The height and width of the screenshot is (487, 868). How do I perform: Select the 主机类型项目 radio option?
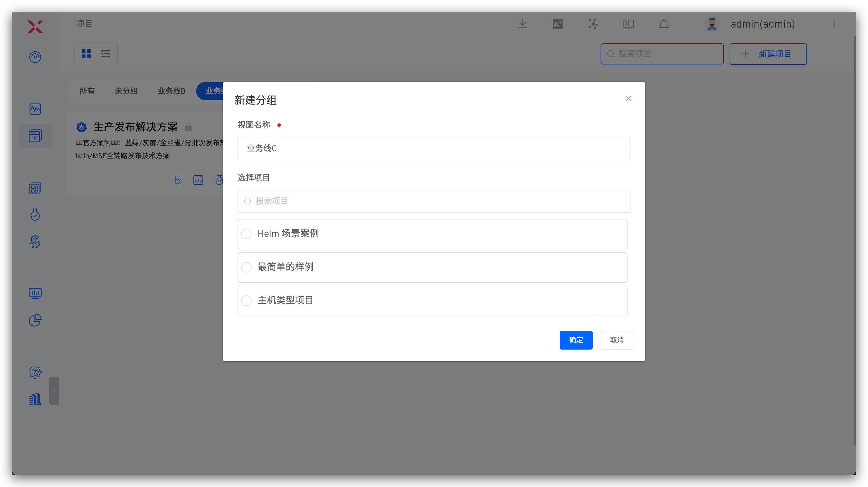(246, 300)
